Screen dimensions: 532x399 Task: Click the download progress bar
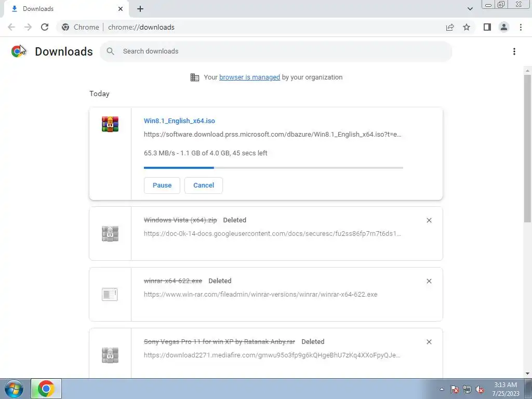[x=273, y=168]
